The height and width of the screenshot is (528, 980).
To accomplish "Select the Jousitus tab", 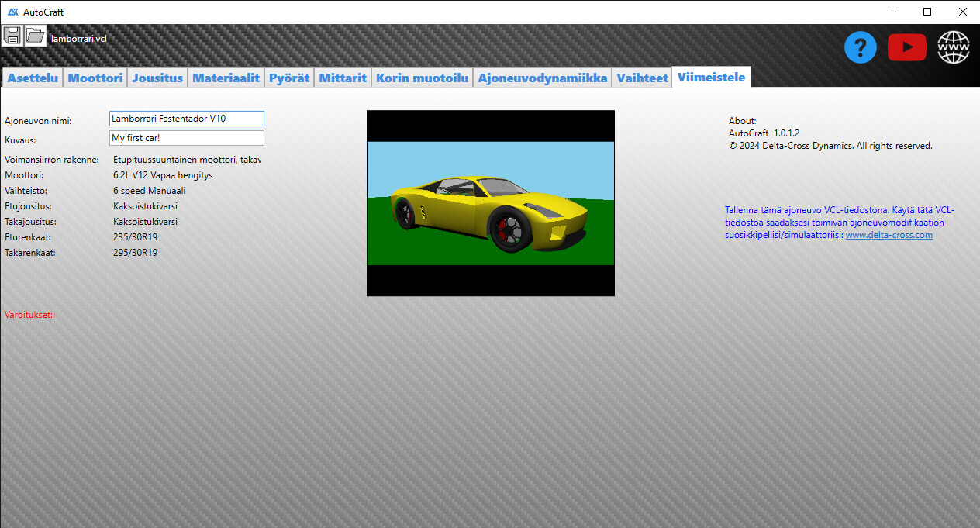I will pos(157,78).
